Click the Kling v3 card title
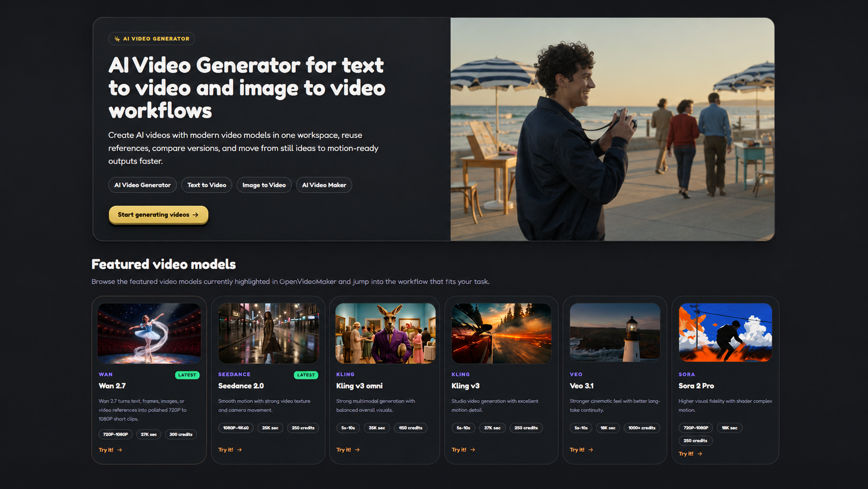Screen dimensions: 868x489 [466, 386]
